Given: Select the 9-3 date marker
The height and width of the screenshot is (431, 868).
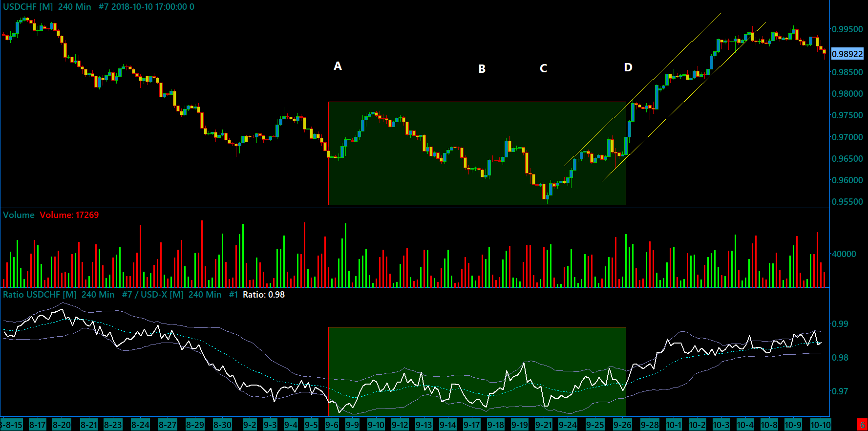Looking at the screenshot, I should [270, 425].
